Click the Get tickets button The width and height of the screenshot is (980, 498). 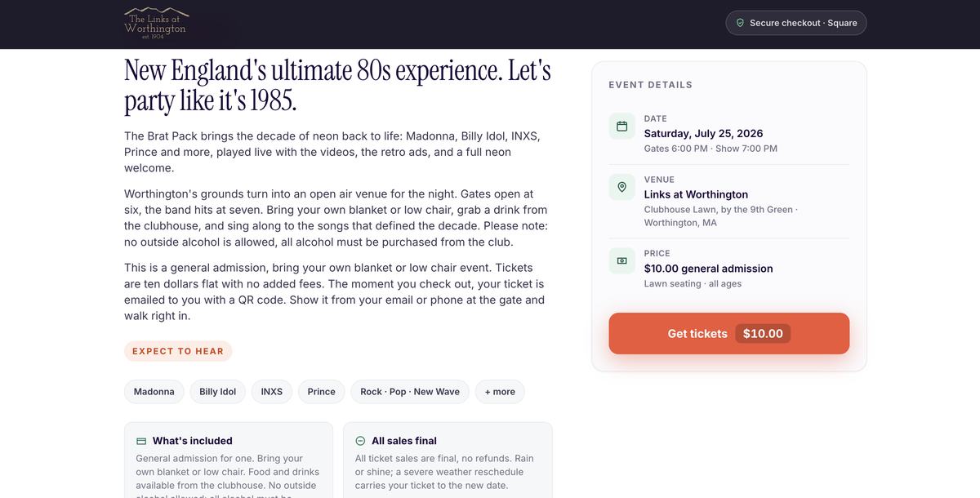point(728,333)
